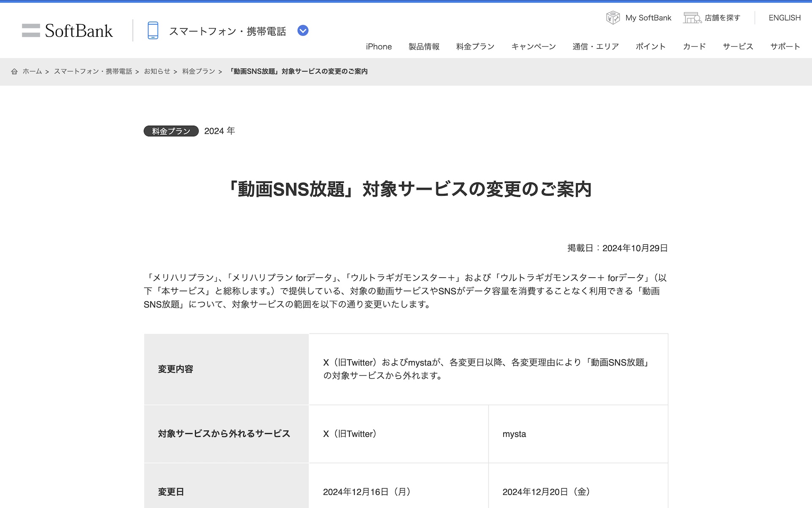Open the サポート menu item
The width and height of the screenshot is (812, 508).
coord(785,47)
